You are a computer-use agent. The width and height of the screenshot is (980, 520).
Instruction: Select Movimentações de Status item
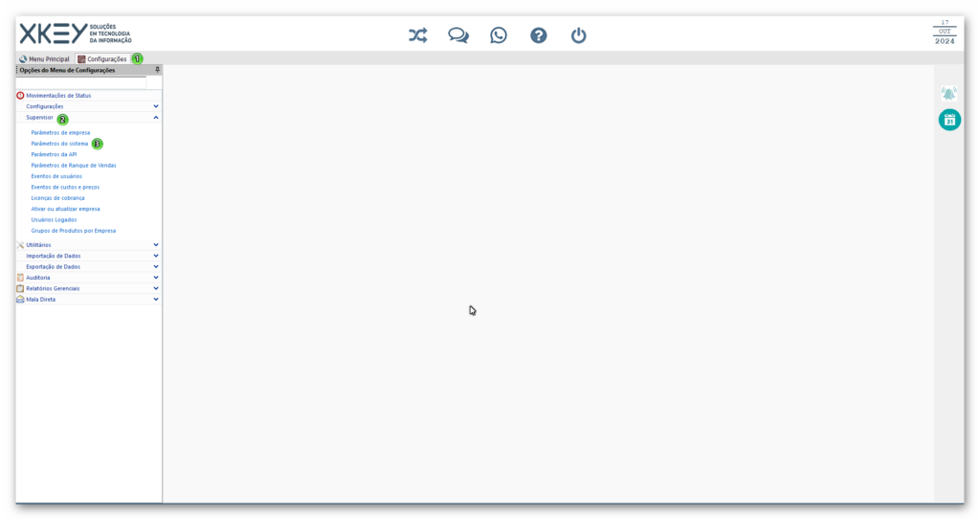pyautogui.click(x=58, y=96)
